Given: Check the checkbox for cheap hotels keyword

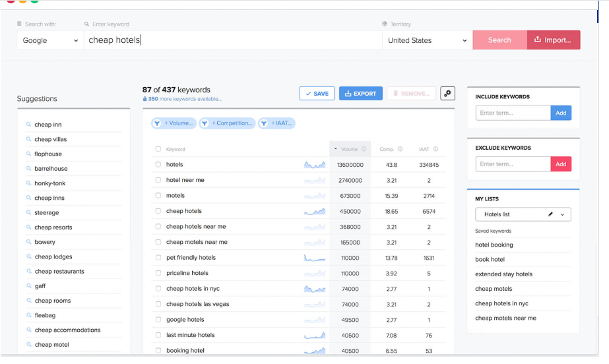Looking at the screenshot, I should coord(158,211).
